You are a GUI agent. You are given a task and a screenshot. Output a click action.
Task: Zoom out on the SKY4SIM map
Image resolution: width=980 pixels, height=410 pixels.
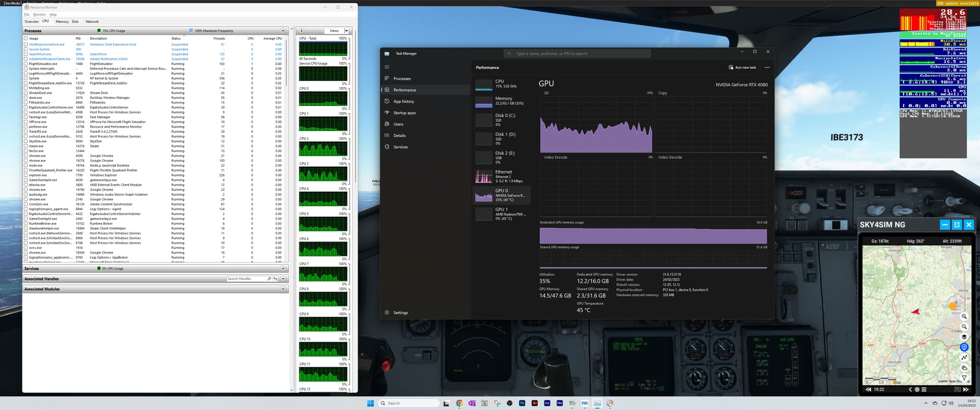(964, 326)
